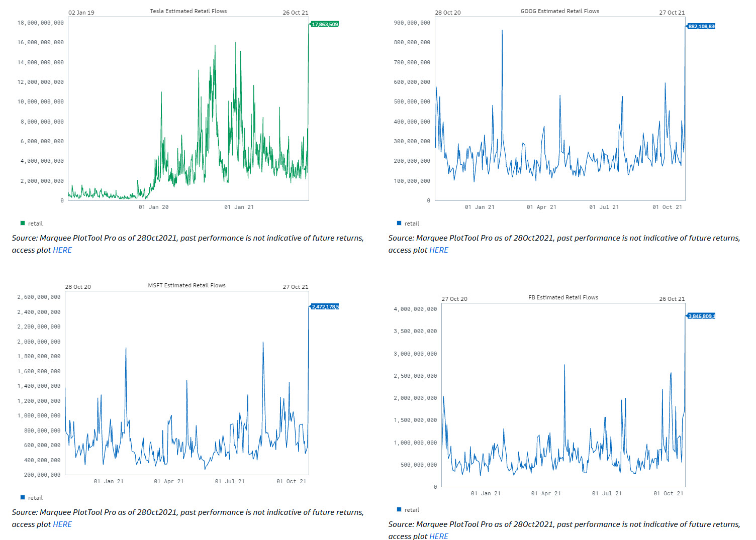Click the 02 Jan 19 start date on Tesla
The width and height of the screenshot is (756, 540).
pyautogui.click(x=81, y=13)
